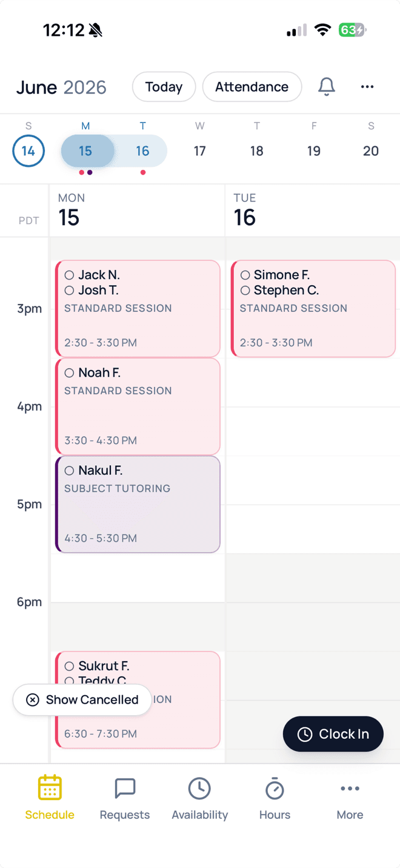This screenshot has width=400, height=868.
Task: Open the June 2026 month picker
Action: coord(61,87)
